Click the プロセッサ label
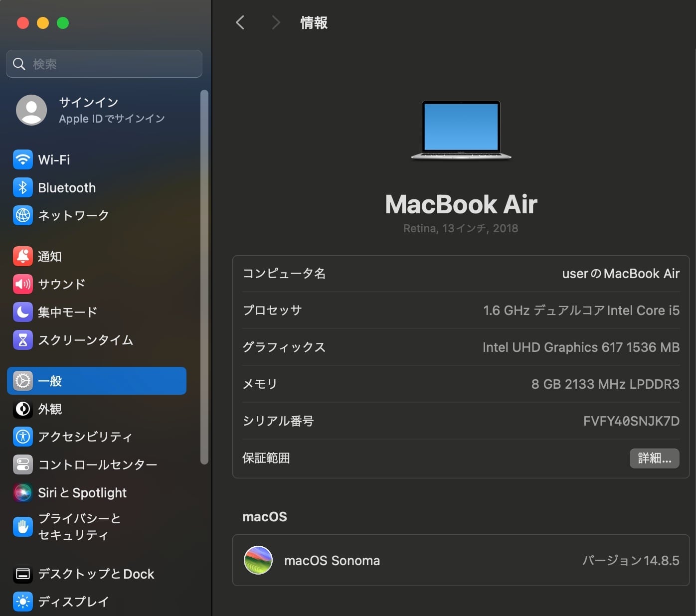 pos(272,310)
